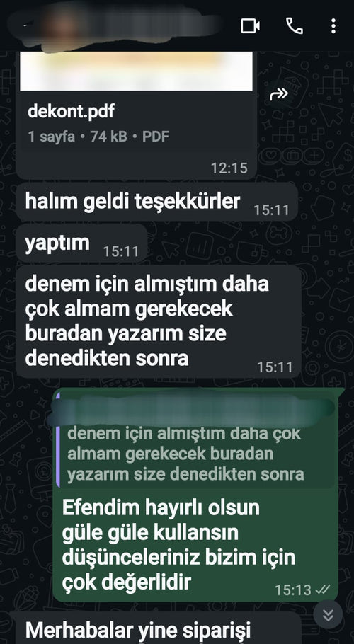Tap the 15:11 timestamp beside 'yaptım'
Screen dimensions: 354x644
121,251
